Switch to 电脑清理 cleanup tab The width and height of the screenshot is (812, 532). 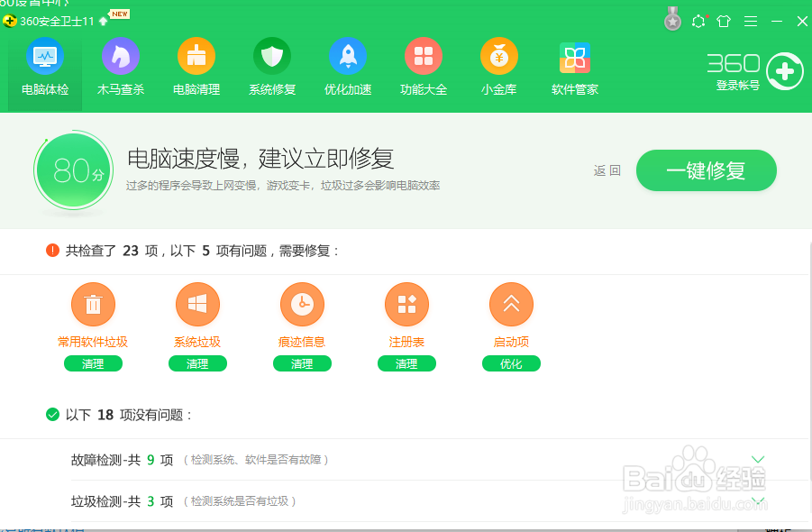[196, 68]
